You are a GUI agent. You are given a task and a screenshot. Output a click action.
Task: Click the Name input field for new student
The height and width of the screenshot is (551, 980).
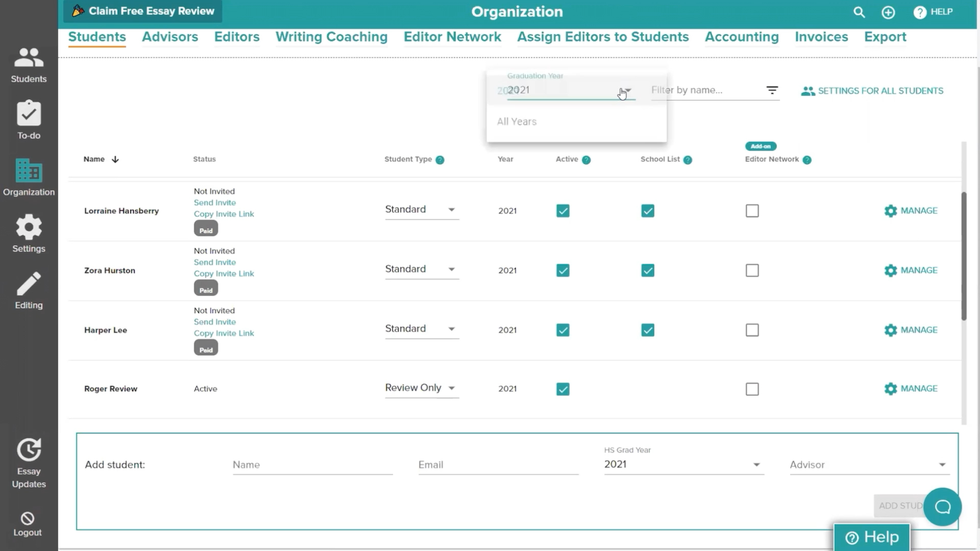312,465
